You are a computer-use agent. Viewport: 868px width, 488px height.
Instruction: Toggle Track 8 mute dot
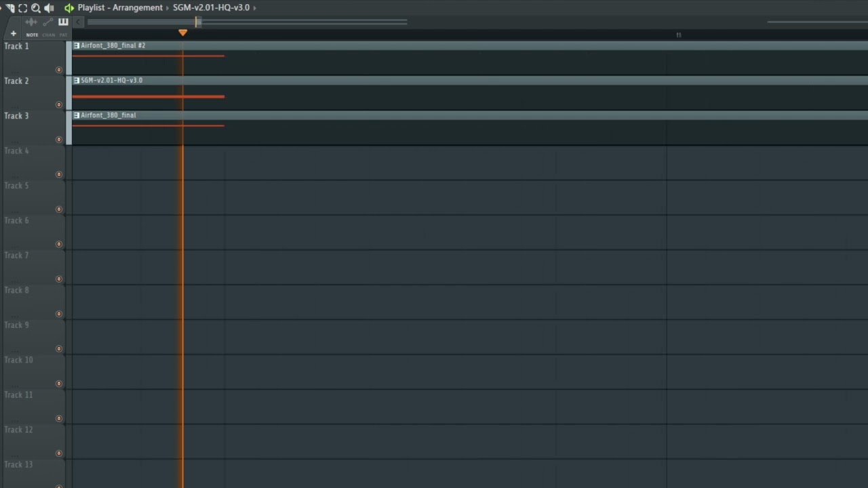[x=59, y=314]
